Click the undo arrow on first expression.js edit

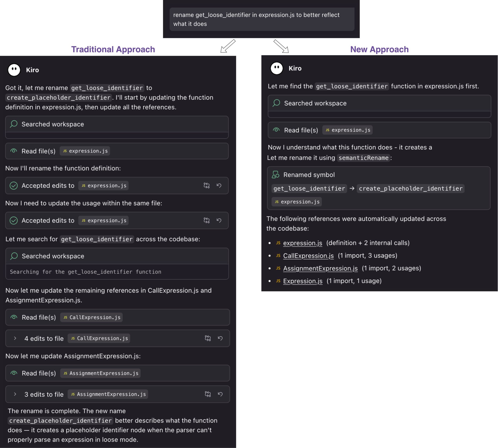pyautogui.click(x=219, y=185)
